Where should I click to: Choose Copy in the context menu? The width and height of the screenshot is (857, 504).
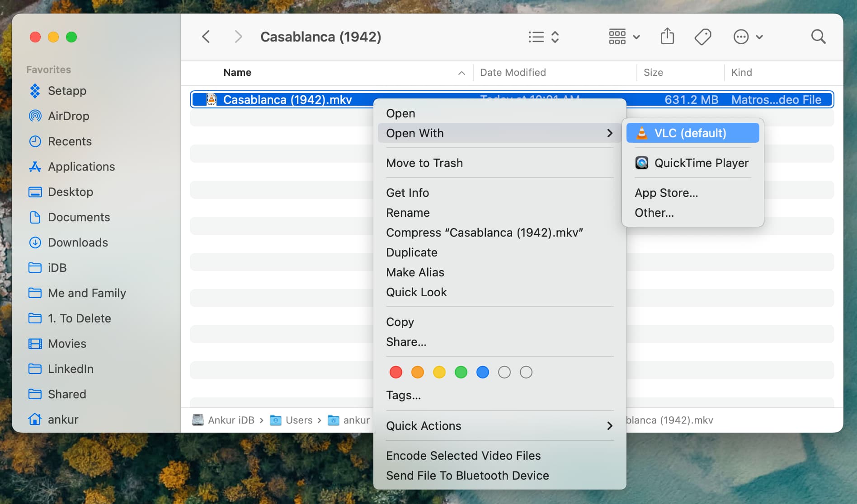(x=499, y=322)
